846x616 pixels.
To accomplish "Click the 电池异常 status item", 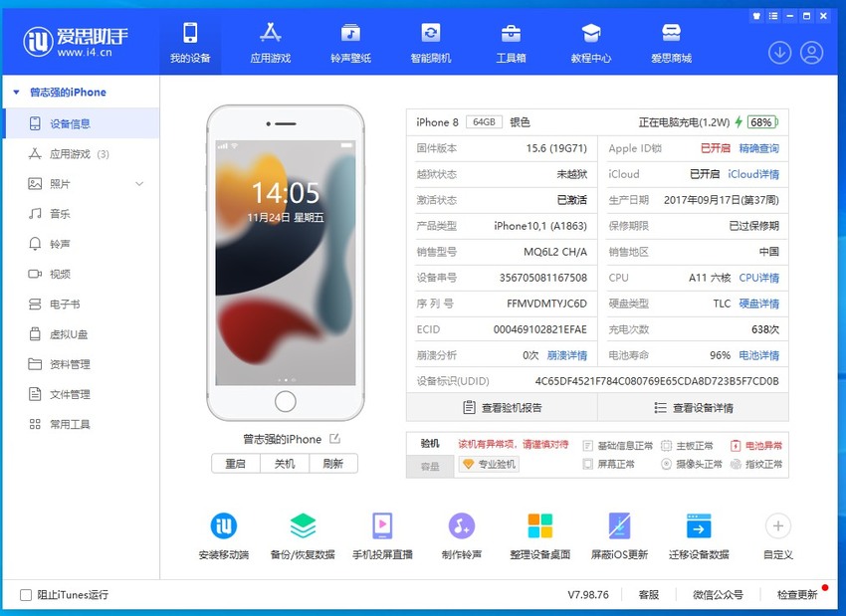I will 756,446.
